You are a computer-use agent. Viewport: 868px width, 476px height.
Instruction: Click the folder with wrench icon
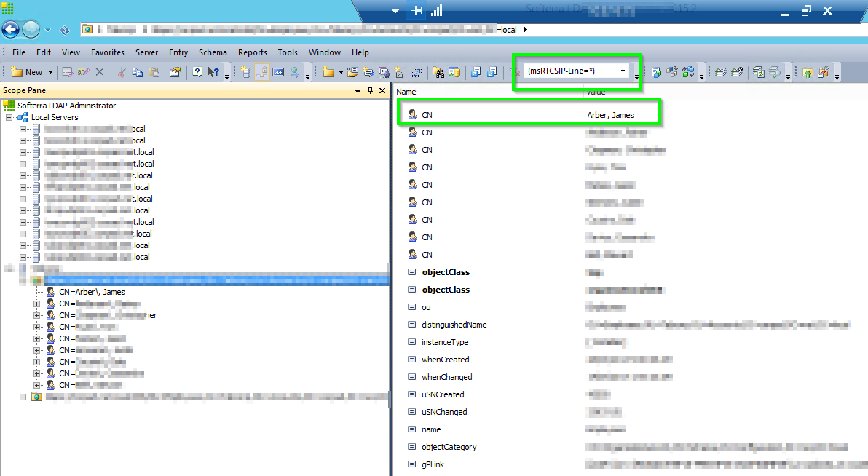(x=824, y=72)
